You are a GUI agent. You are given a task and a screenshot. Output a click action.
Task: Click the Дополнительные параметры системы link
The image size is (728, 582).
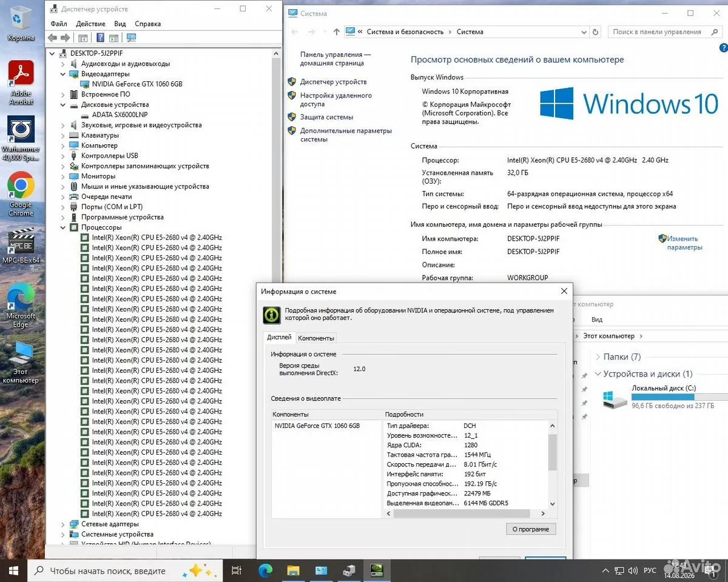[x=346, y=135]
